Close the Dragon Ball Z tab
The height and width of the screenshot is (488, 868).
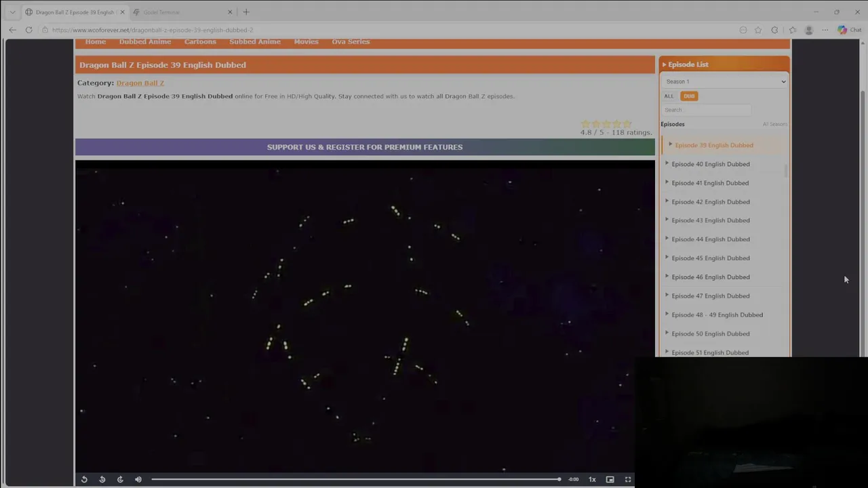[122, 12]
